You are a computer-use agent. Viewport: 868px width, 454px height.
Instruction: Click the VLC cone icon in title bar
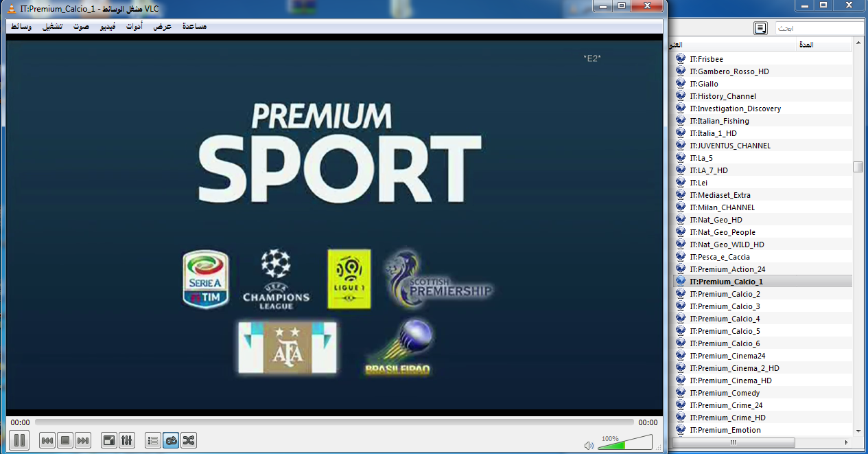point(13,8)
